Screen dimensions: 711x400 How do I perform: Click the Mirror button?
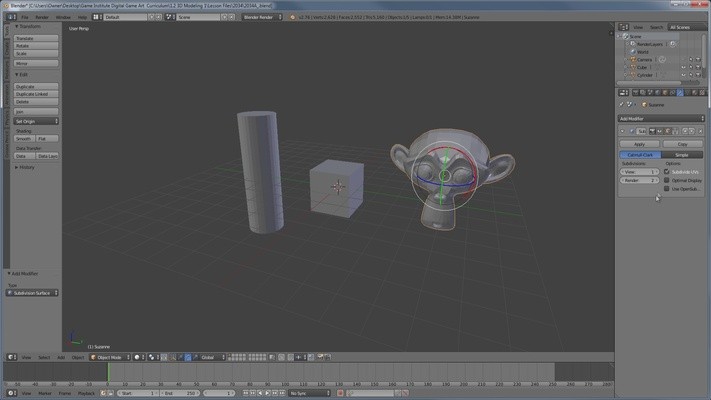pyautogui.click(x=36, y=63)
